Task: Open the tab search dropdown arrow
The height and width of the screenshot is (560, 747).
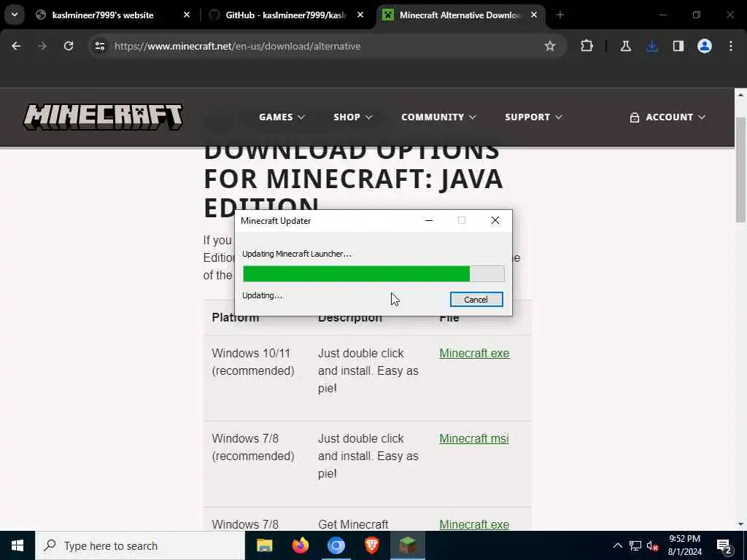Action: (x=15, y=15)
